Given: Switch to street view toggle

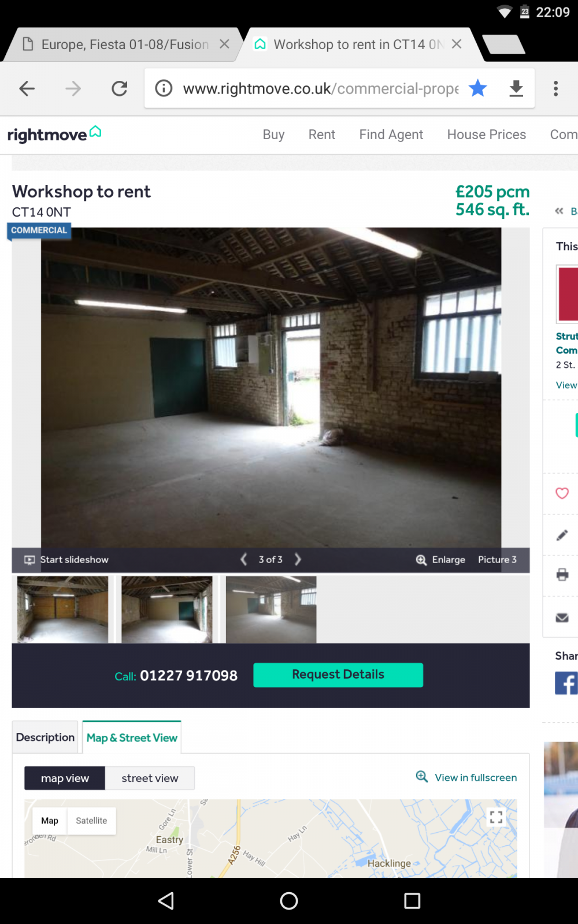Looking at the screenshot, I should [150, 778].
